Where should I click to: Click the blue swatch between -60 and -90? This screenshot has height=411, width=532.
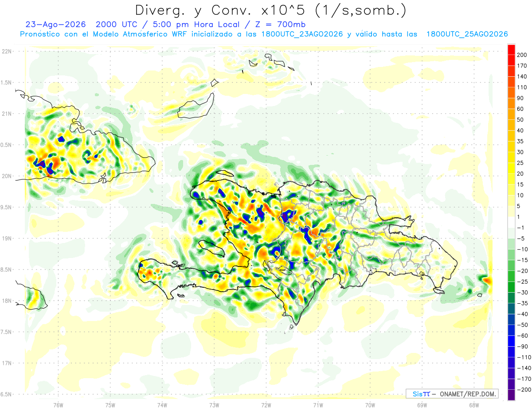pos(511,341)
